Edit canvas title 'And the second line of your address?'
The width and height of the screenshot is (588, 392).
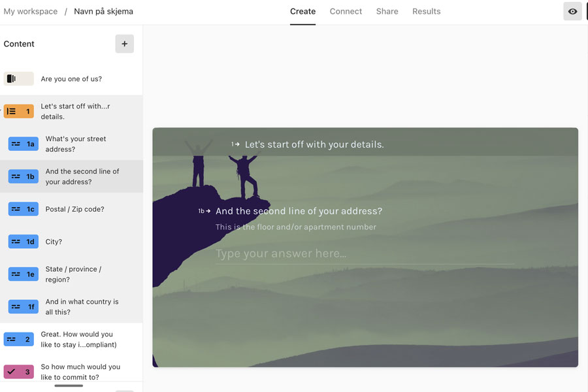point(299,211)
